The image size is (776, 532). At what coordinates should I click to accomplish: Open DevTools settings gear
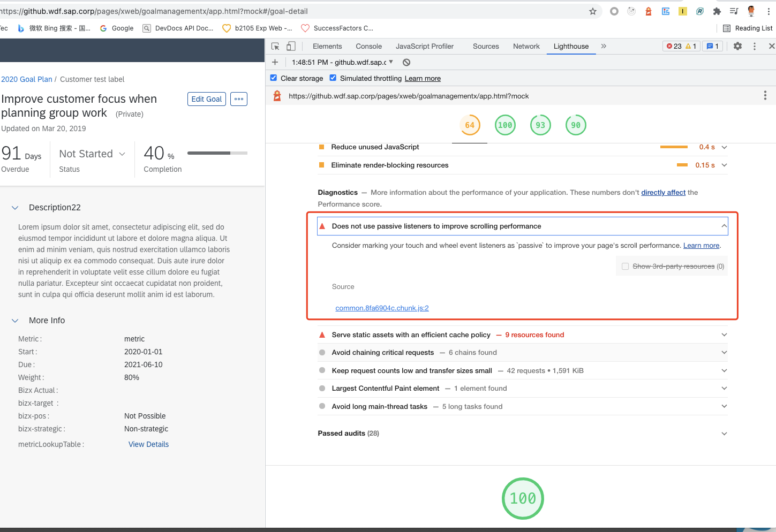pyautogui.click(x=737, y=46)
